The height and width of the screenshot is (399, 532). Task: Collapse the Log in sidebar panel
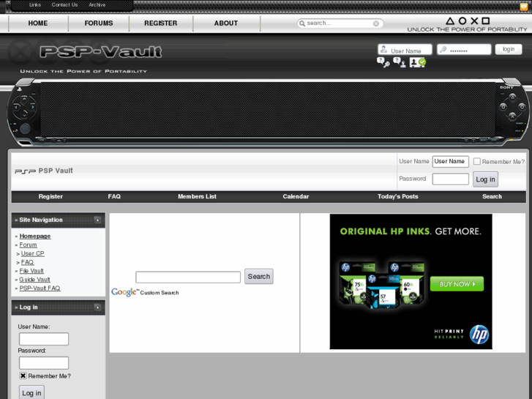tap(97, 307)
